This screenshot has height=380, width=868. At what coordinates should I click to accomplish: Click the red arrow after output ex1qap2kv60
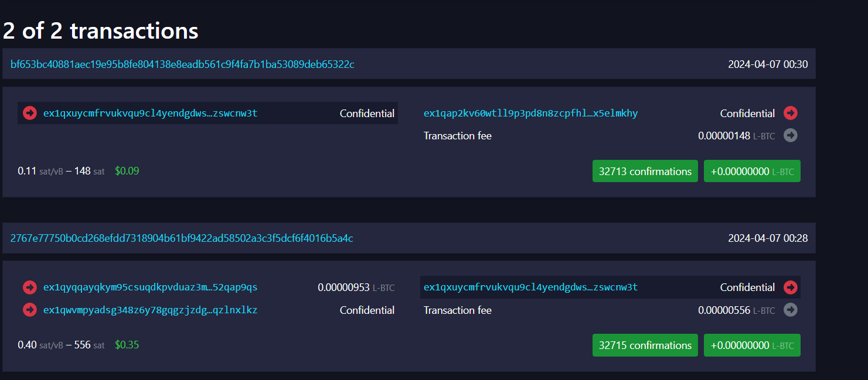coord(791,113)
